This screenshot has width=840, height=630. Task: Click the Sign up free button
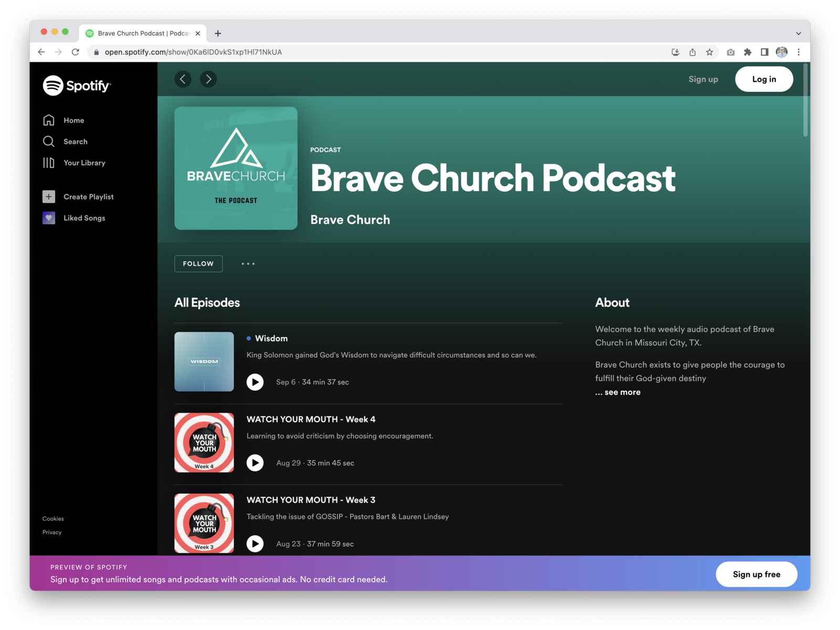(756, 574)
